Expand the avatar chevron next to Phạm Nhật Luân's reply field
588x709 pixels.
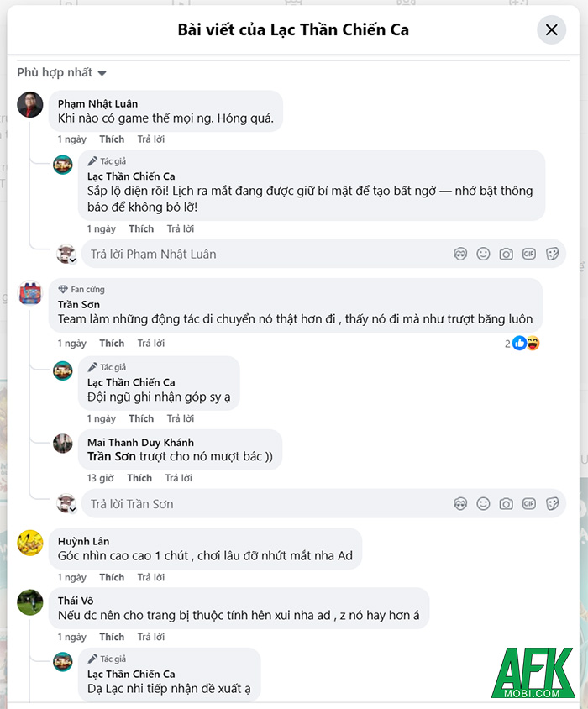tap(74, 260)
